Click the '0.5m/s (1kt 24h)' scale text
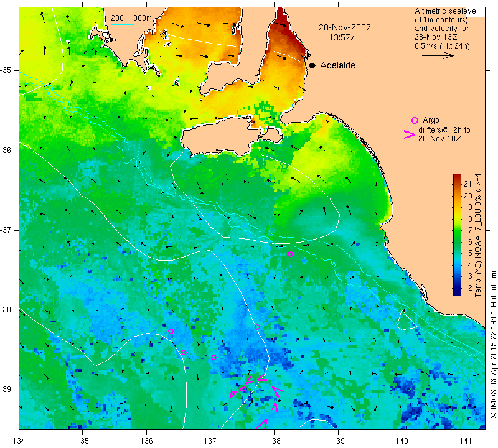This screenshot has height=448, width=498. (442, 45)
